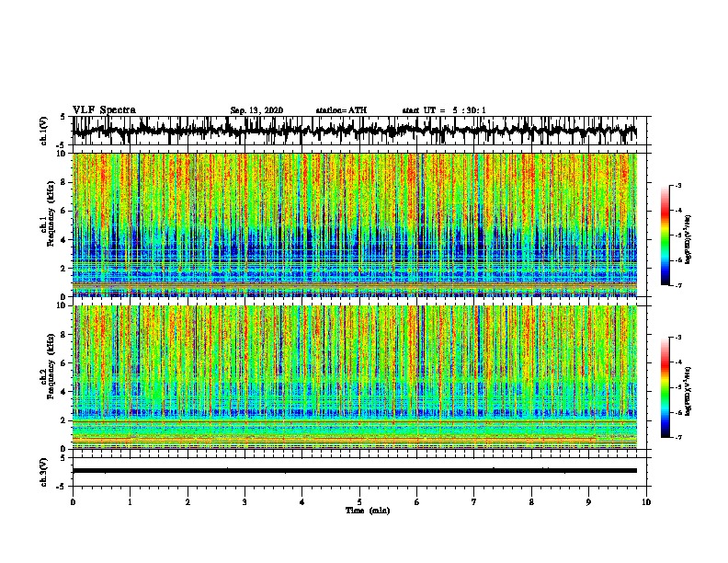728x563 pixels.
Task: Click the time axis tick label "5"
Action: [x=359, y=502]
